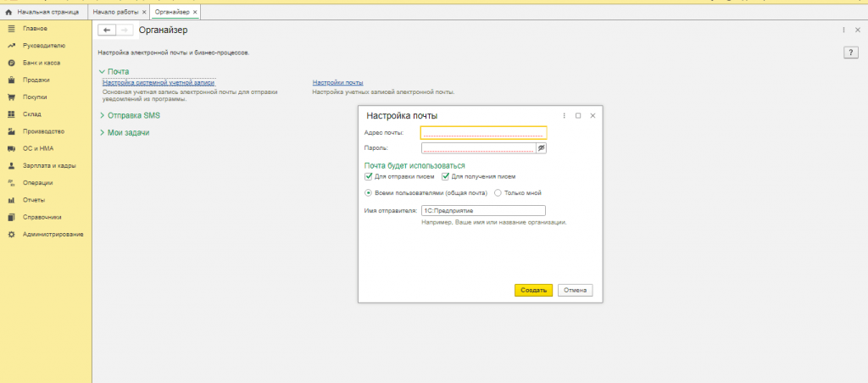This screenshot has height=383, width=868.
Task: Expand the Отправка SMS section
Action: pyautogui.click(x=102, y=115)
